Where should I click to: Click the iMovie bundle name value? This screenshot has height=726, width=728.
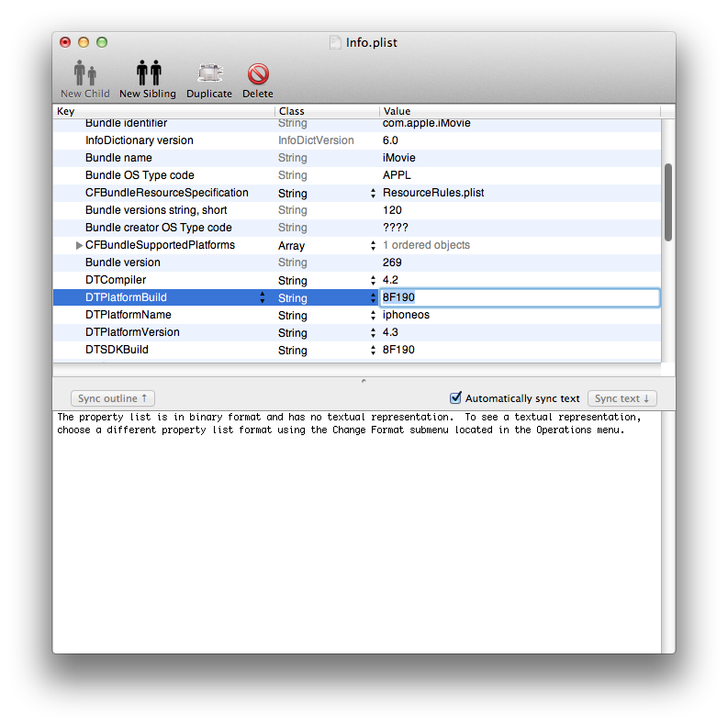point(398,158)
